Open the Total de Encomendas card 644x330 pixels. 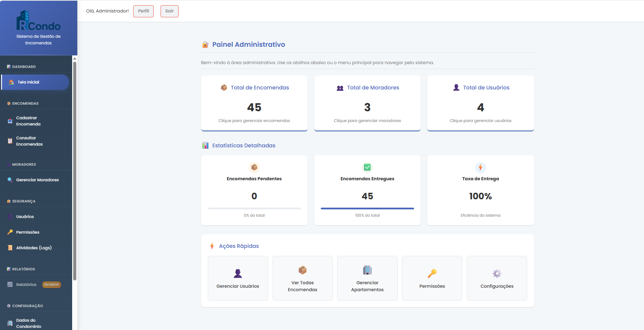point(254,103)
